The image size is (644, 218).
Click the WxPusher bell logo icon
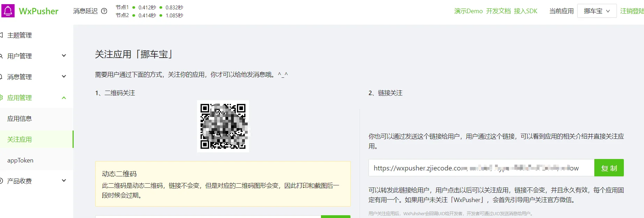(x=8, y=11)
